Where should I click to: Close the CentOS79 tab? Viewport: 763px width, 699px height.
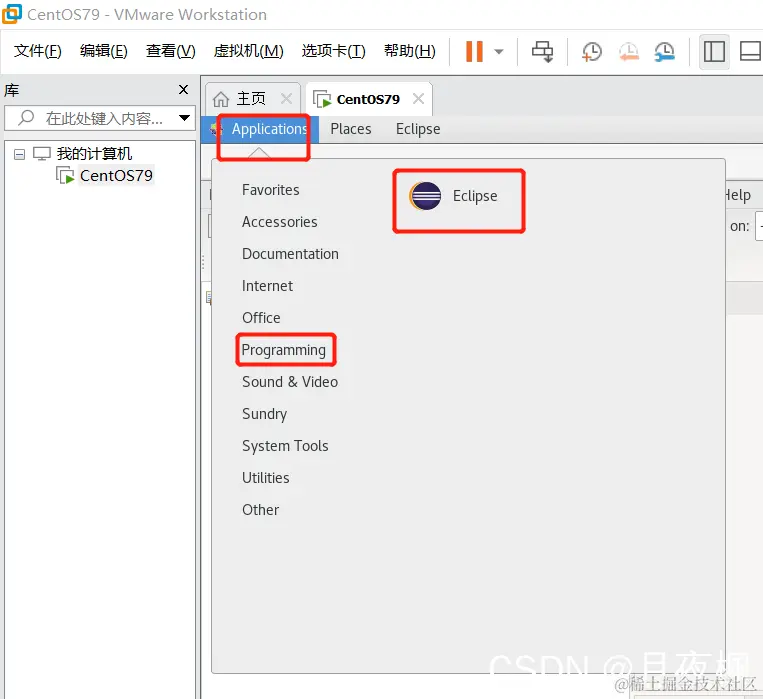[x=418, y=99]
